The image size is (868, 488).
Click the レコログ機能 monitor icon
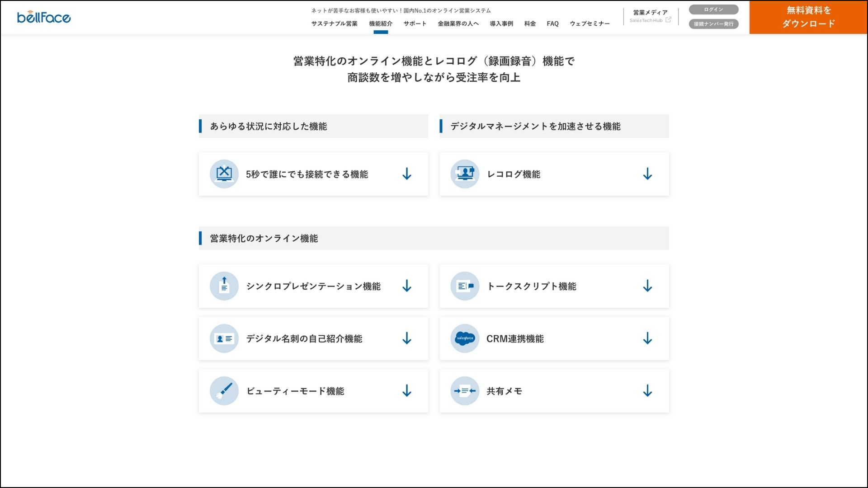tap(464, 174)
